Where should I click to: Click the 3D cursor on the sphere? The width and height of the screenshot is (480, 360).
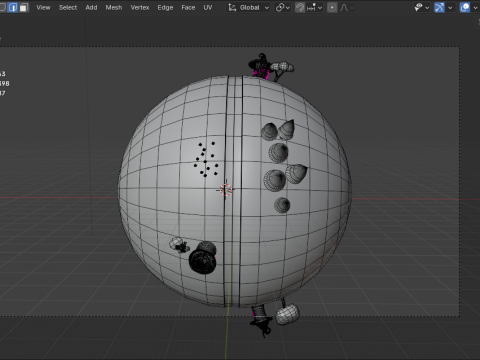pos(226,190)
